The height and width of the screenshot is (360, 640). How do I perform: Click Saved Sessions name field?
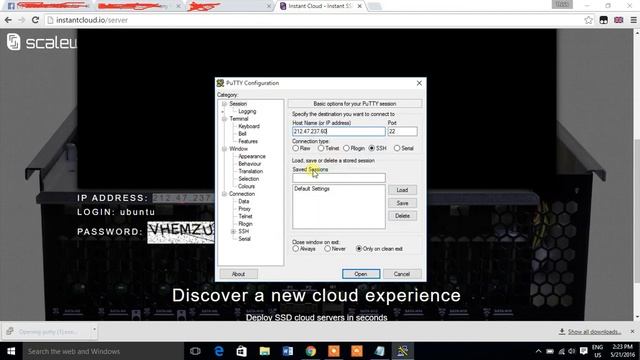(x=338, y=178)
